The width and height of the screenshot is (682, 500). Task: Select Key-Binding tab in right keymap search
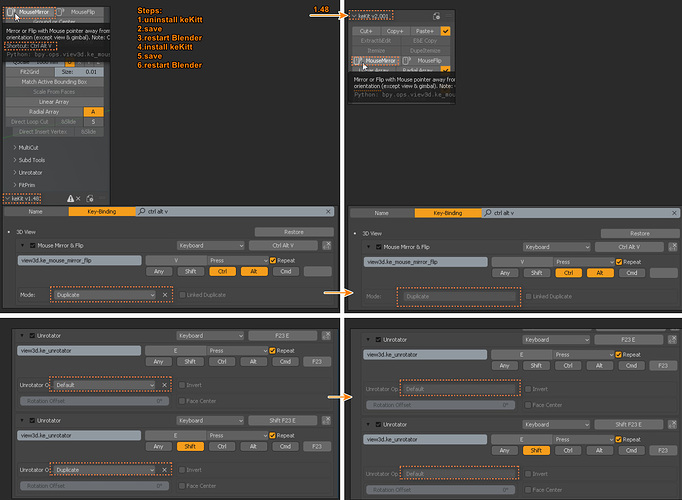click(448, 213)
